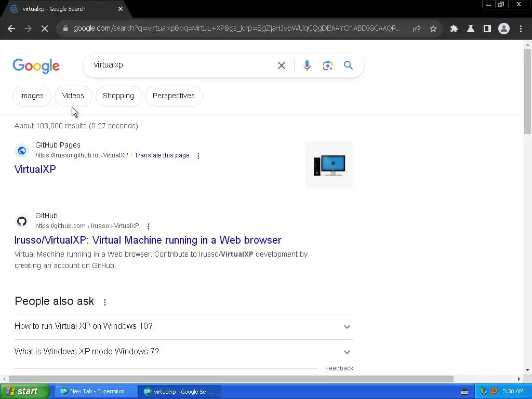
Task: Click the green tray icon beside the clock
Action: click(484, 392)
